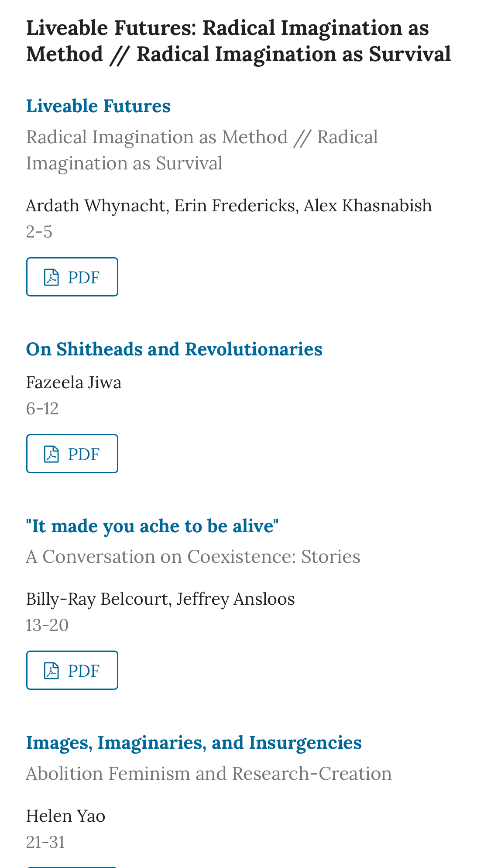Click the issue heading at the top

pos(238,41)
